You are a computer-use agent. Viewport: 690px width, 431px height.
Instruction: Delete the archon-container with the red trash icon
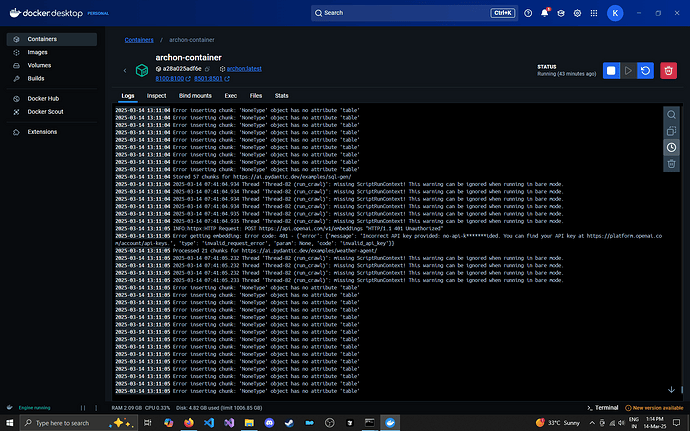click(x=668, y=70)
